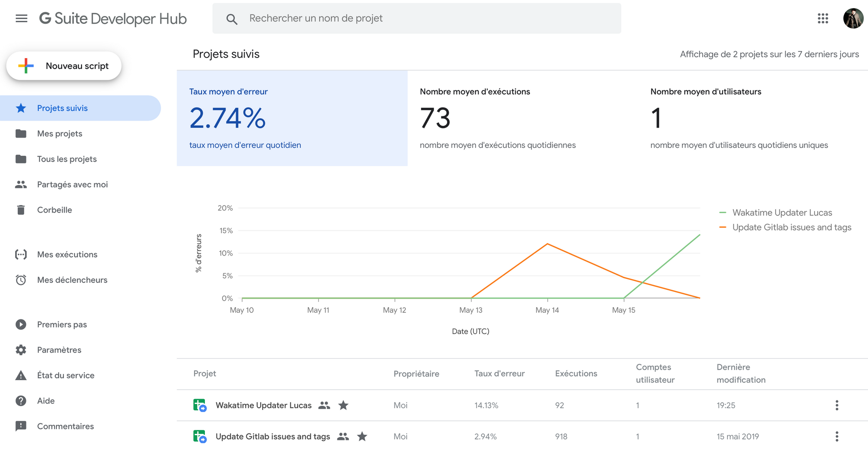Click Wakatime Updater Lucas script icon
868x459 pixels.
pos(200,405)
